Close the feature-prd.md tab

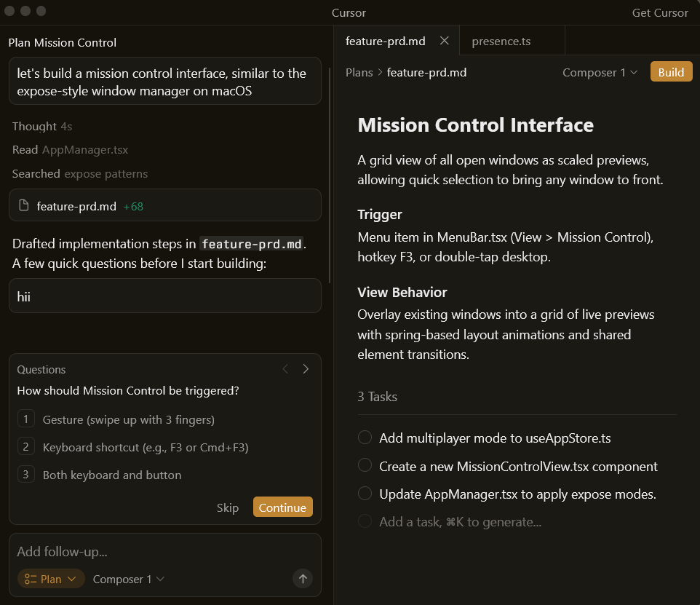445,41
